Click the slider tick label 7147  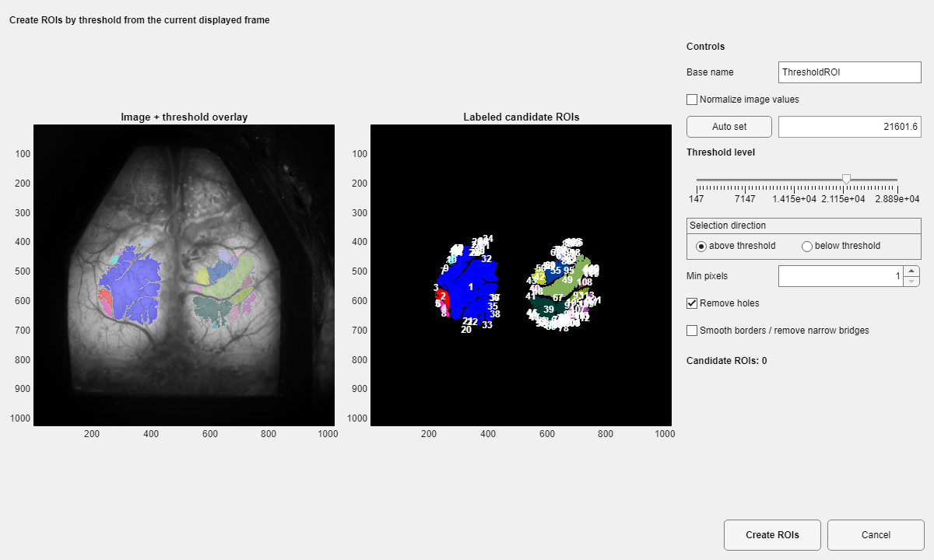[x=745, y=199]
